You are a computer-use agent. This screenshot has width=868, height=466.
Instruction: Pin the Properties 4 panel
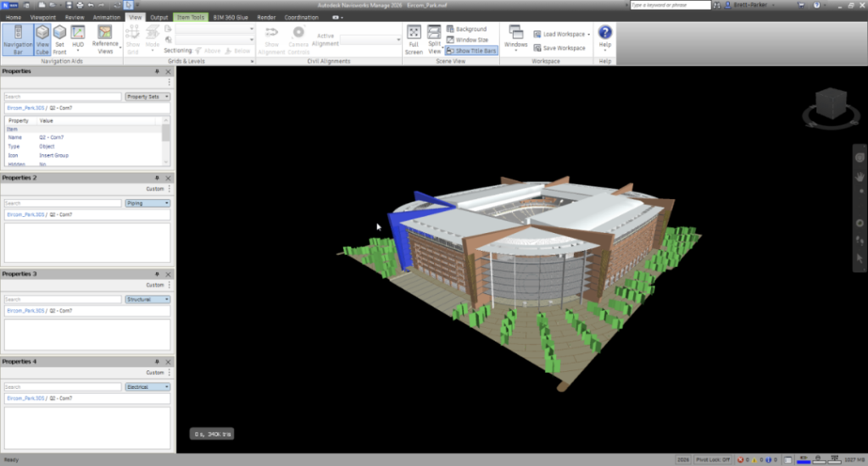point(157,362)
